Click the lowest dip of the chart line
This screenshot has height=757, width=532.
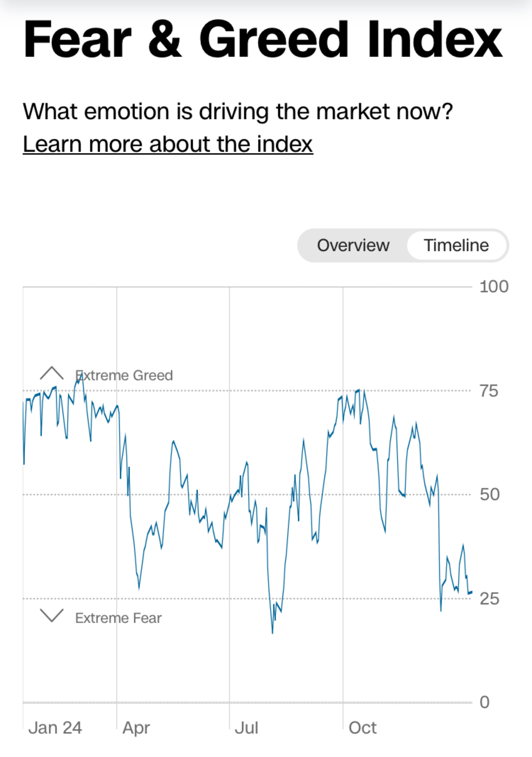coord(273,633)
